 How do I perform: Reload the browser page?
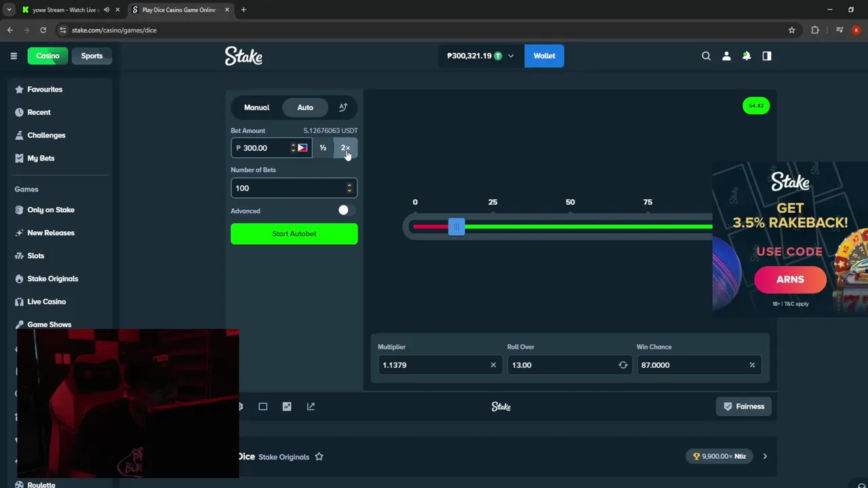point(43,30)
